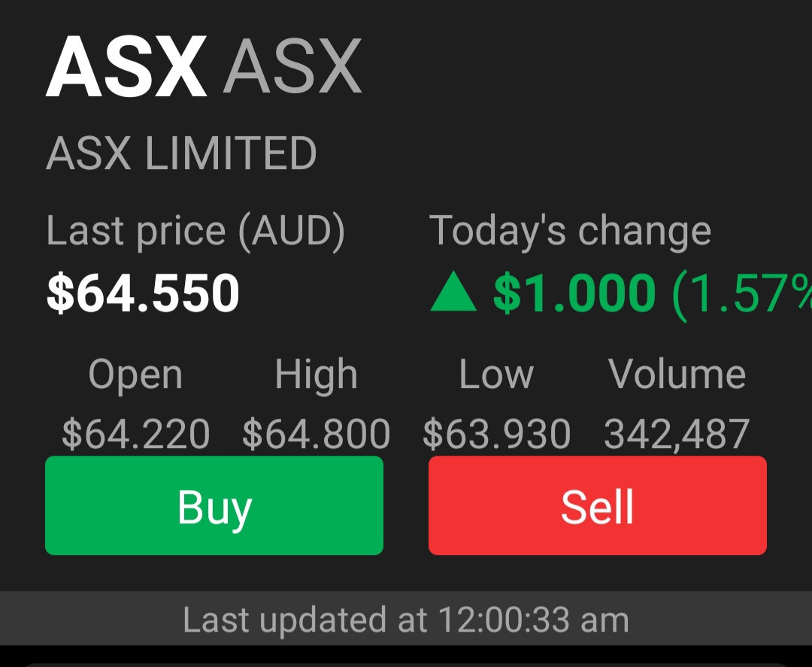Screen dimensions: 812x667
Task: Click the 1.57% percentage change
Action: point(741,293)
